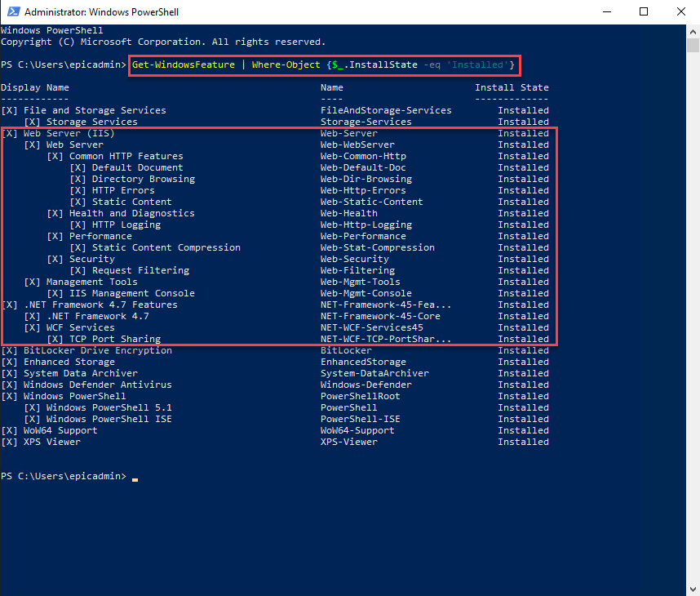This screenshot has width=700, height=596.
Task: Click the 'Web-Stat-Compression' name value
Action: click(377, 247)
